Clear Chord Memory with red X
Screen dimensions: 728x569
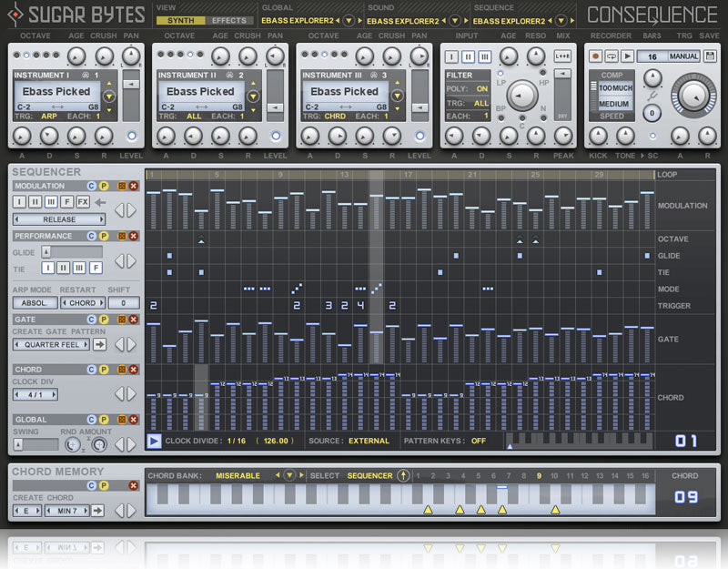point(134,485)
